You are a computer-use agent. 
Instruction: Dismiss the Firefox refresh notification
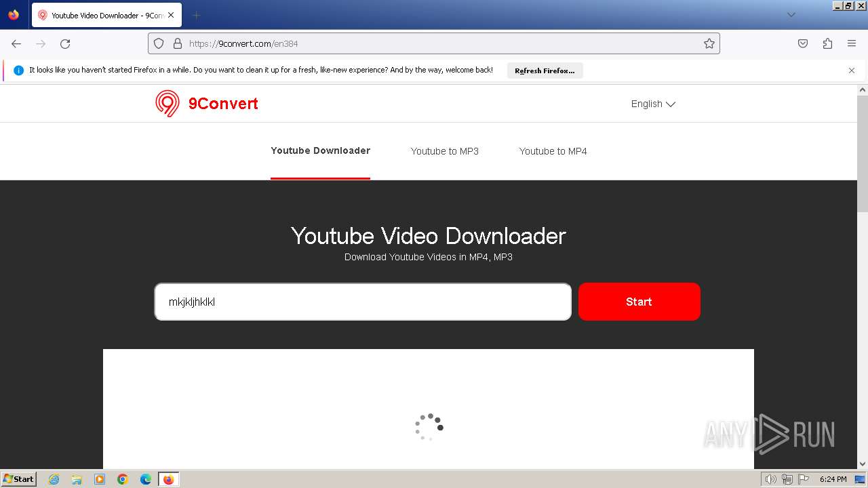[x=852, y=70]
